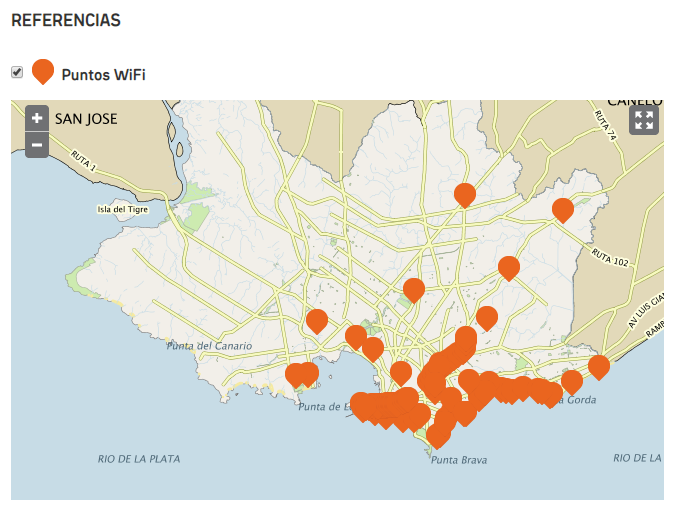Click the SAN JOSE map label
The height and width of the screenshot is (517, 677).
86,119
